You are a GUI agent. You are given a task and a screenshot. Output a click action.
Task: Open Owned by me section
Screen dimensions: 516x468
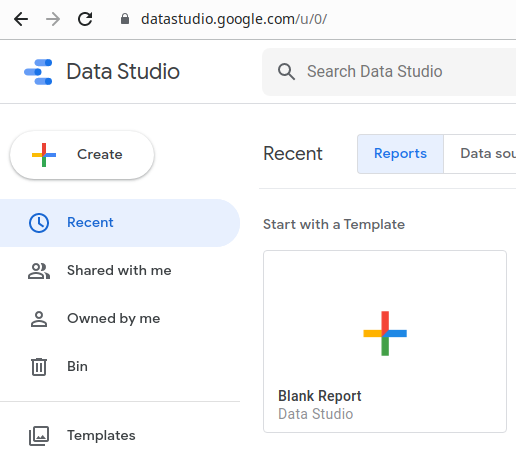[x=119, y=319]
